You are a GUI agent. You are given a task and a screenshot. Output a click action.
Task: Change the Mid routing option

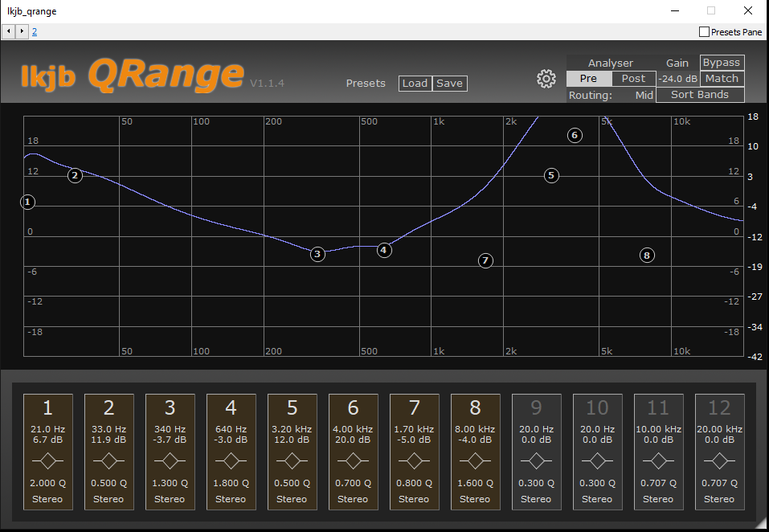point(645,95)
